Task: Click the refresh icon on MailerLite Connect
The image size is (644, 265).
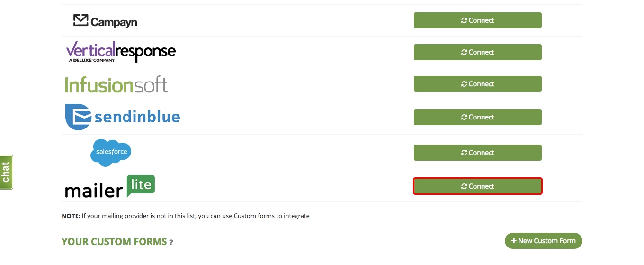Action: [464, 186]
